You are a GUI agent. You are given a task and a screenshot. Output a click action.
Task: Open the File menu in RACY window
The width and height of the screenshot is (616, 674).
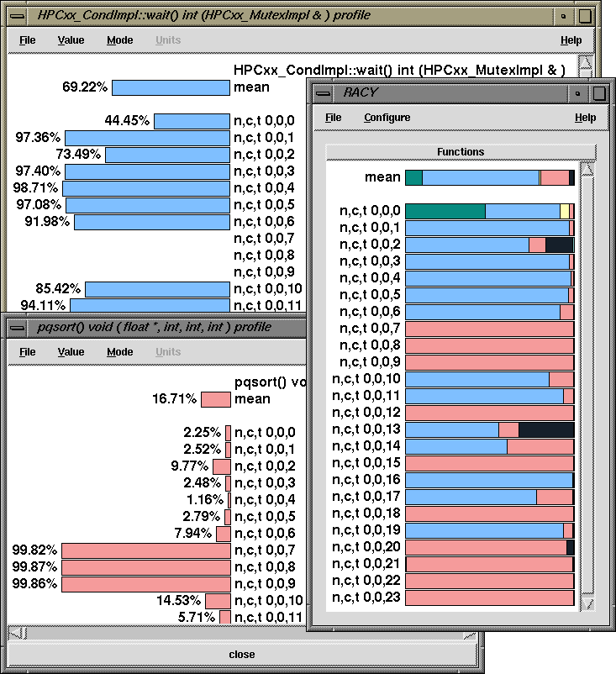(x=333, y=118)
